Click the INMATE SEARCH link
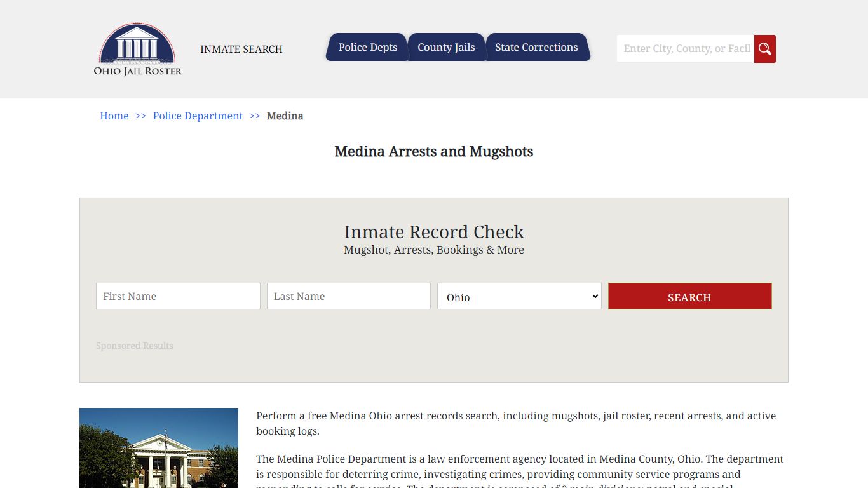Image resolution: width=868 pixels, height=488 pixels. [x=241, y=49]
